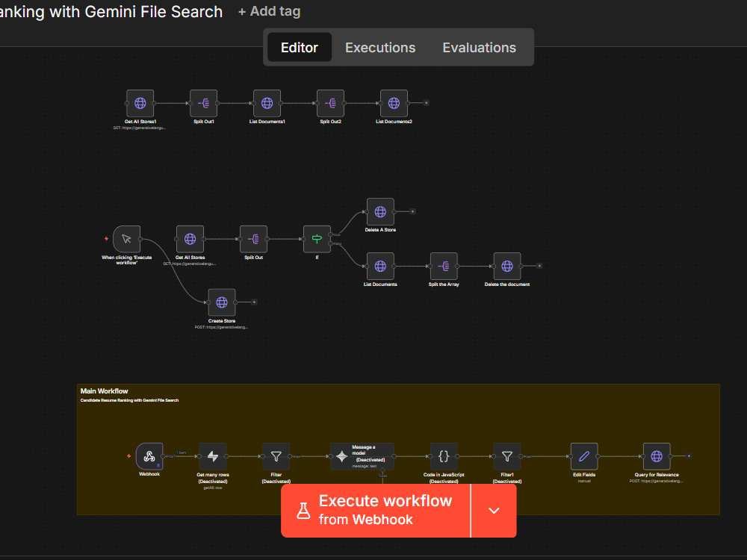Open the List Documents node
747x560 pixels.
pyautogui.click(x=380, y=267)
